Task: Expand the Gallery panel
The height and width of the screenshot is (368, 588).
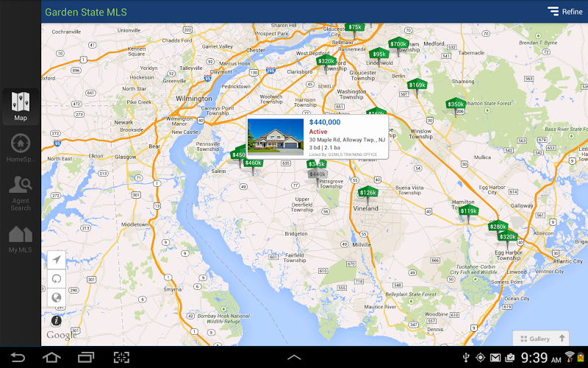Action: [541, 339]
